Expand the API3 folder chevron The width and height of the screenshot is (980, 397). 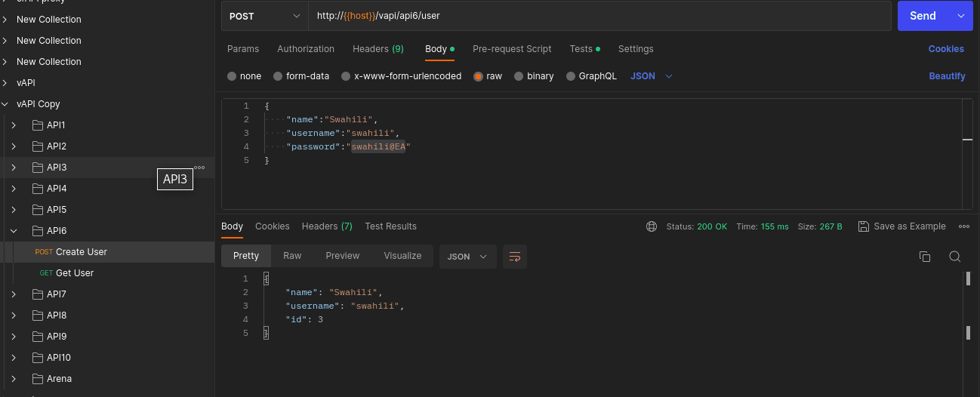click(14, 168)
